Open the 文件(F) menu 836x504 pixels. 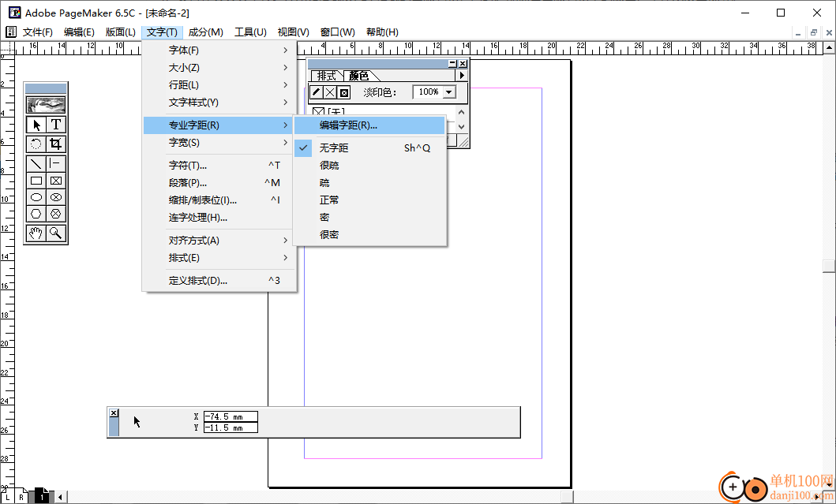[38, 32]
